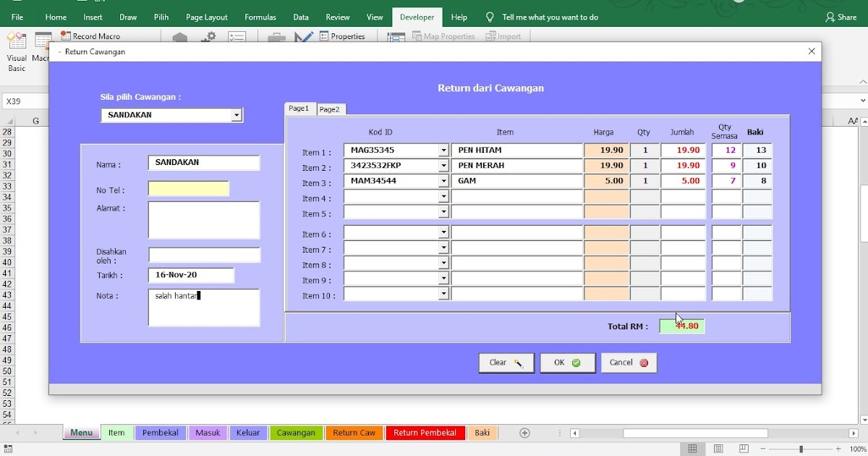Open Item 6 Kod ID dropdown
Screen dimensions: 868x456
coord(443,232)
